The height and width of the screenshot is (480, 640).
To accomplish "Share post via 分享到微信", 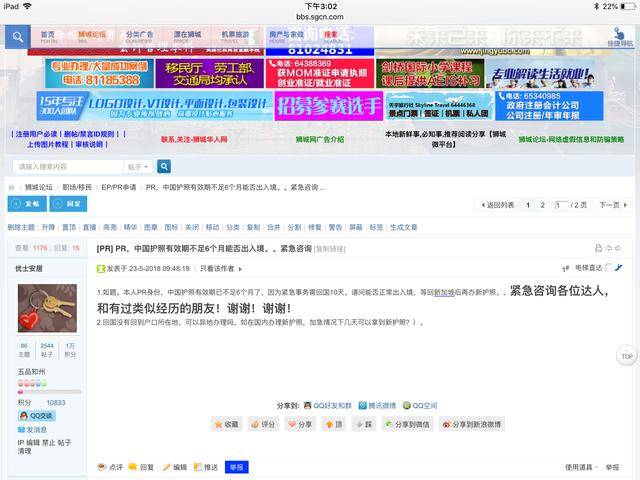I will (405, 424).
